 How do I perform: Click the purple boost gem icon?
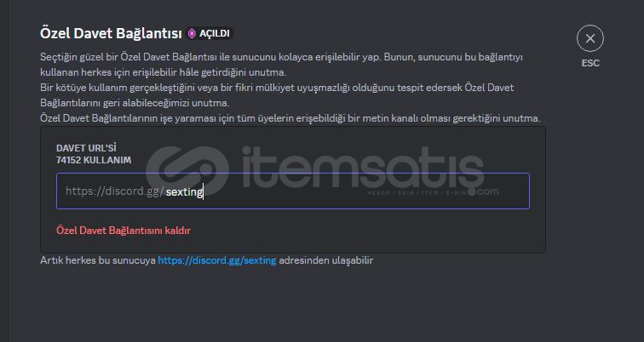192,34
